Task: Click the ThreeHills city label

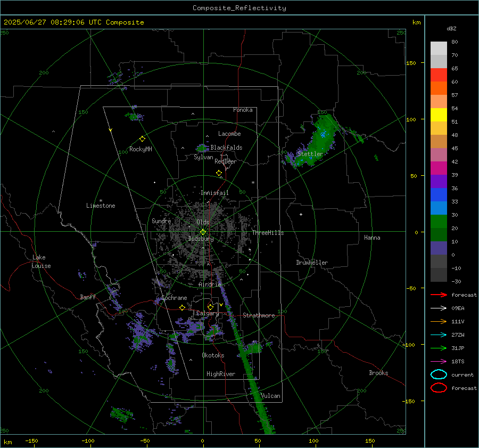Action: coord(268,233)
